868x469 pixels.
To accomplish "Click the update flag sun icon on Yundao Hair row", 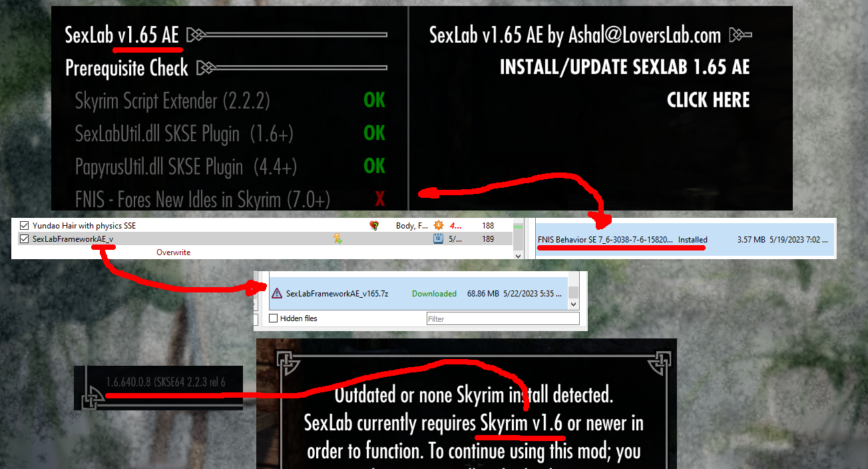I will tap(438, 226).
